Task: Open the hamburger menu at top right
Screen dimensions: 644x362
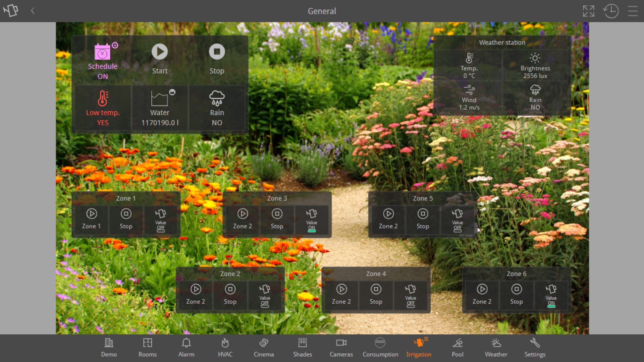Action: 633,11
